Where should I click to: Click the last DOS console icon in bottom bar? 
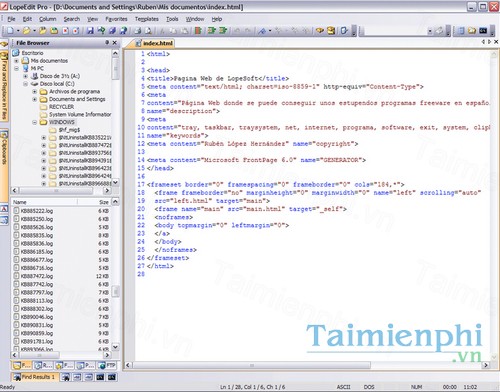[x=112, y=377]
